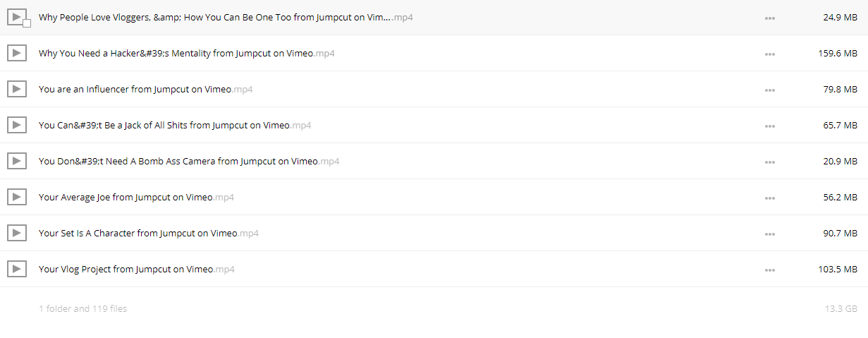The height and width of the screenshot is (338, 868).
Task: Open You Can't Be a Jack of All Shits
Action: point(175,125)
